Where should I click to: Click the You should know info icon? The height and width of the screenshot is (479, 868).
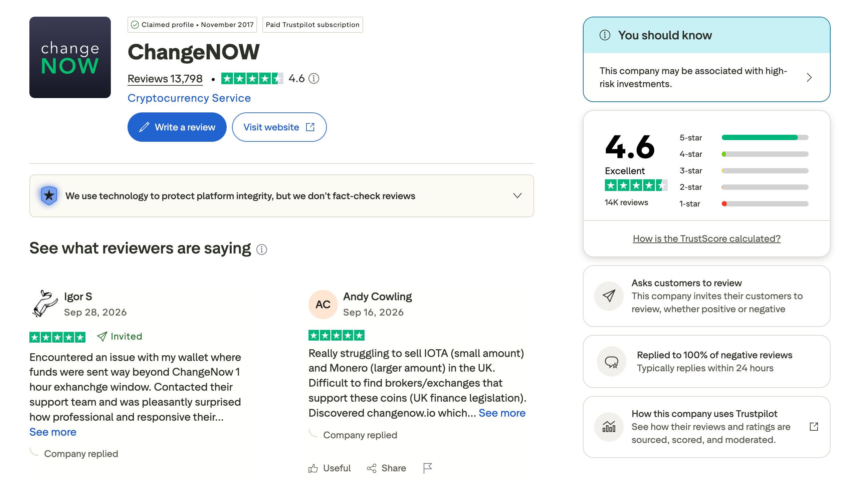[605, 35]
